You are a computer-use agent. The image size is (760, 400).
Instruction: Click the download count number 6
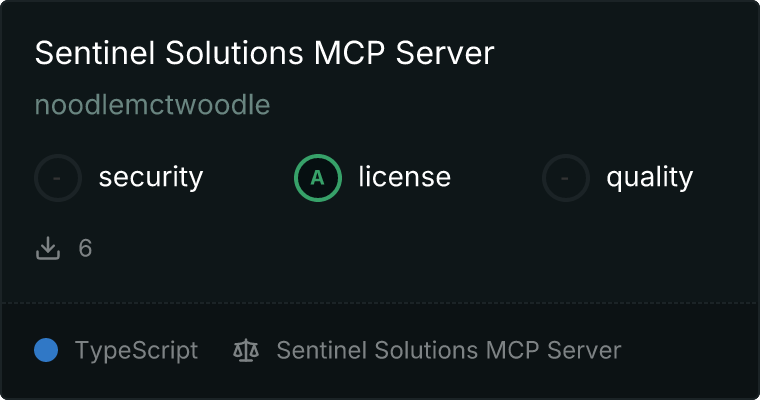click(85, 248)
